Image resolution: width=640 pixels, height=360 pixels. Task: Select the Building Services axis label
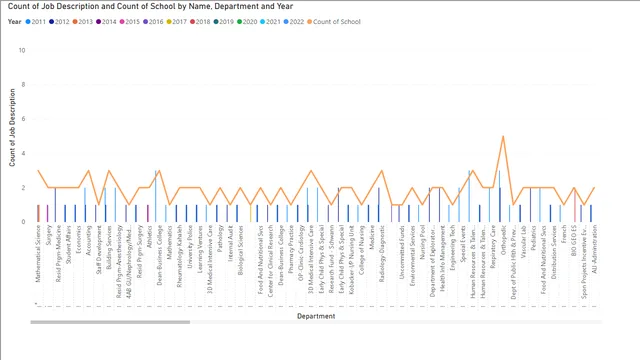coord(109,247)
